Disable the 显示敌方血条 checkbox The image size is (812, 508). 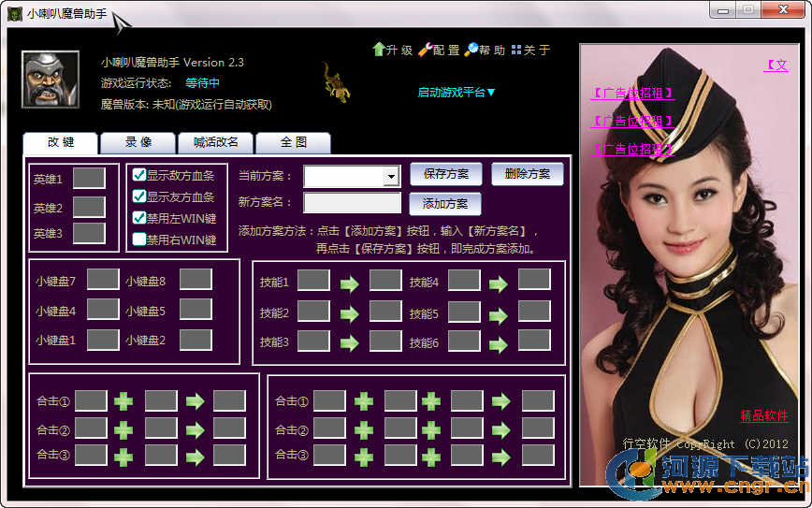click(x=139, y=175)
